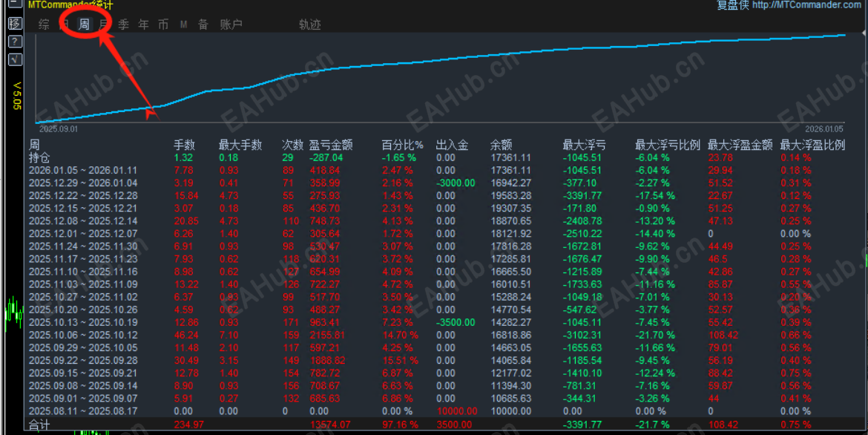Click the 余额 column header
Viewport: 868px width, 435px height.
pyautogui.click(x=501, y=145)
